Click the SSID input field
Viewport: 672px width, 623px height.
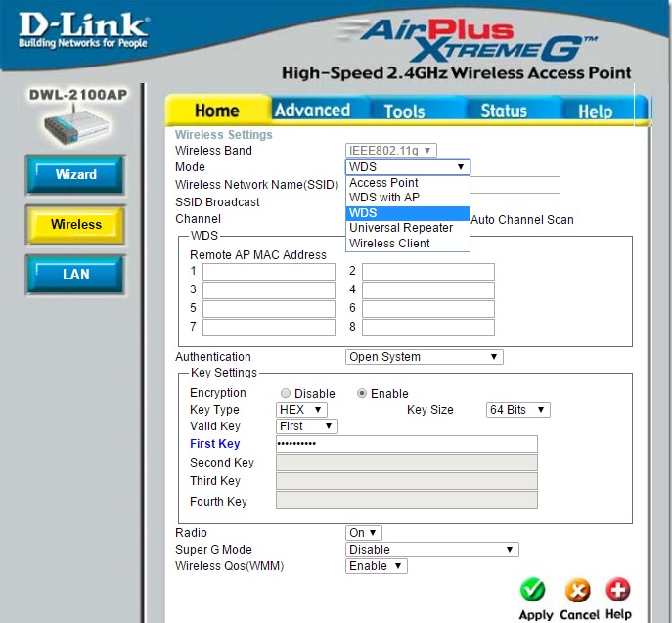[515, 185]
